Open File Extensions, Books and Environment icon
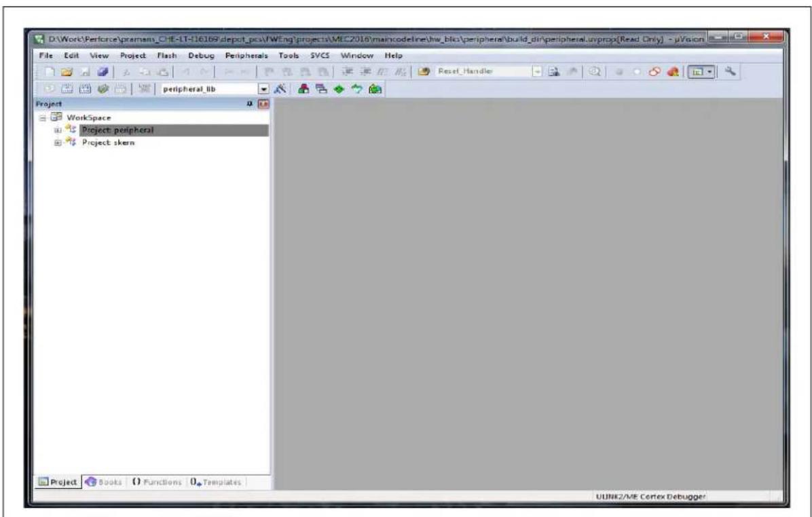 pyautogui.click(x=305, y=89)
